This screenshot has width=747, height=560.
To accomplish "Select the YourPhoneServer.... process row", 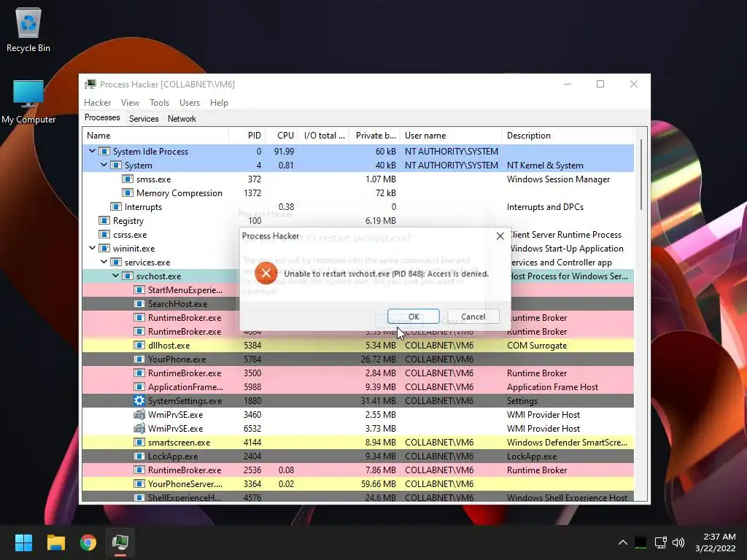I will 357,484.
